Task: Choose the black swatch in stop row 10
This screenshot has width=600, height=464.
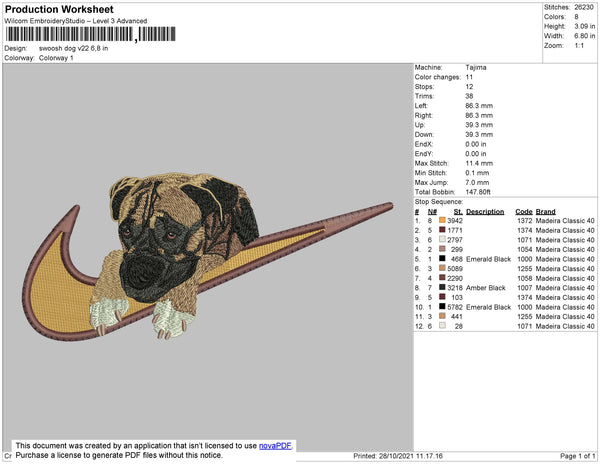Action: [442, 306]
